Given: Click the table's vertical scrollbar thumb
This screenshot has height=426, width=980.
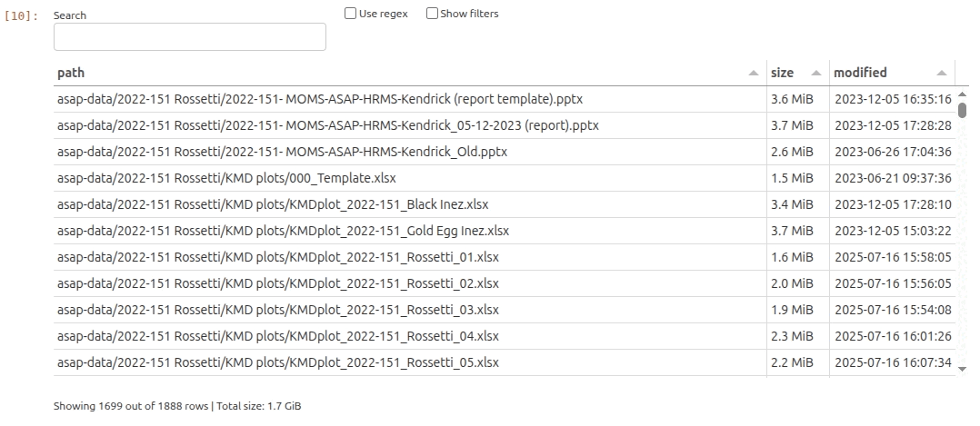Looking at the screenshot, I should pyautogui.click(x=962, y=110).
